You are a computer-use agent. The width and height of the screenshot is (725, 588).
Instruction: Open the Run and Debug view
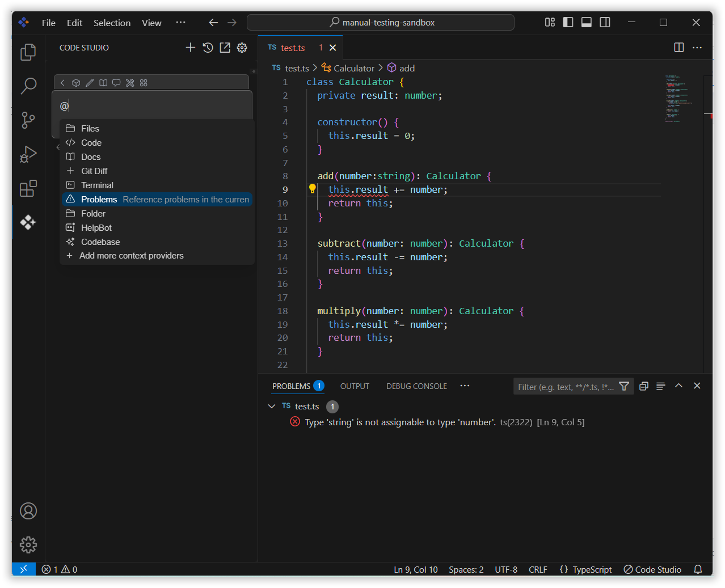[x=28, y=154]
